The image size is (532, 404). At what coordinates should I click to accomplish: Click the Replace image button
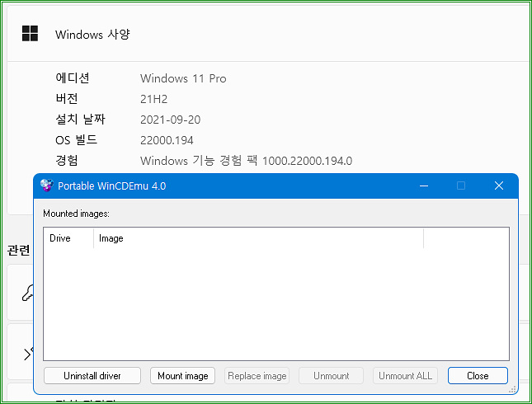pyautogui.click(x=257, y=375)
